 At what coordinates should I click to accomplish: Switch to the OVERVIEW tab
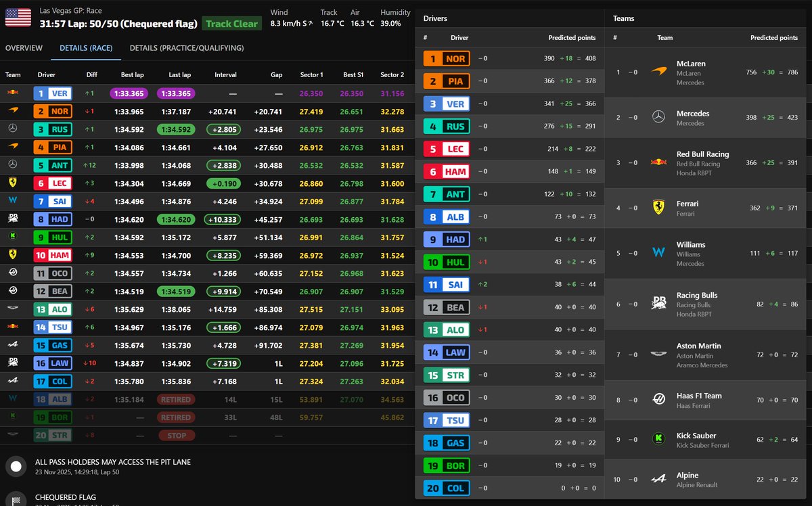24,49
